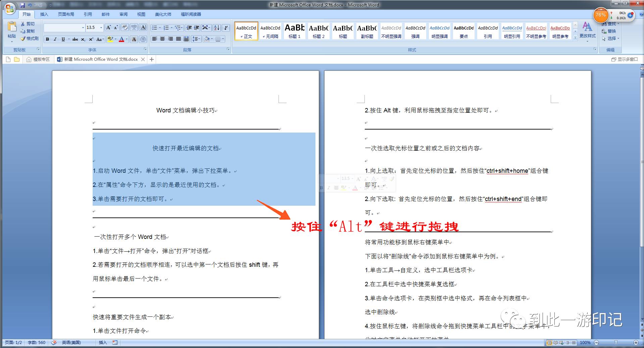Open the font size dropdown showing 13.5
The image size is (644, 348).
point(101,28)
